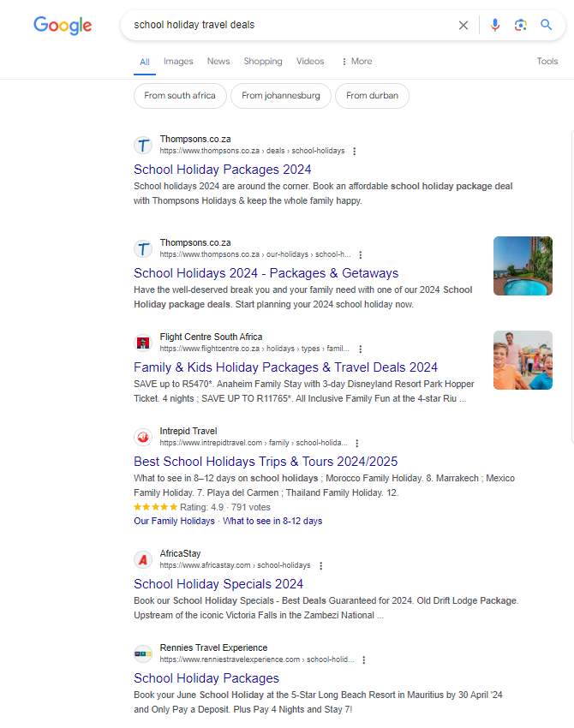Click the AfricaStay favicon
This screenshot has height=728, width=574.
tap(143, 559)
